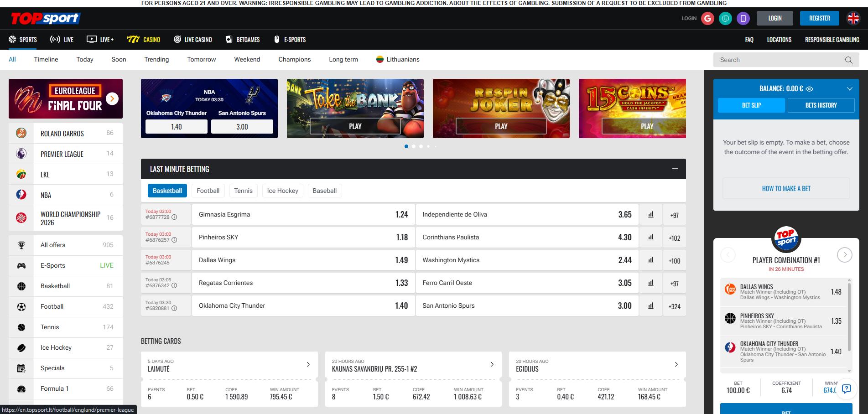Image resolution: width=868 pixels, height=414 pixels.
Task: Click the Football ball icon
Action: [21, 306]
